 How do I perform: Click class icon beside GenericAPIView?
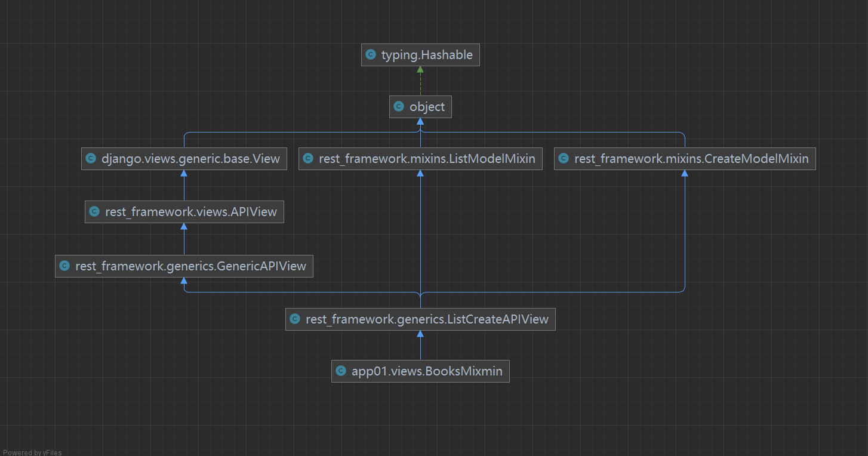[64, 266]
